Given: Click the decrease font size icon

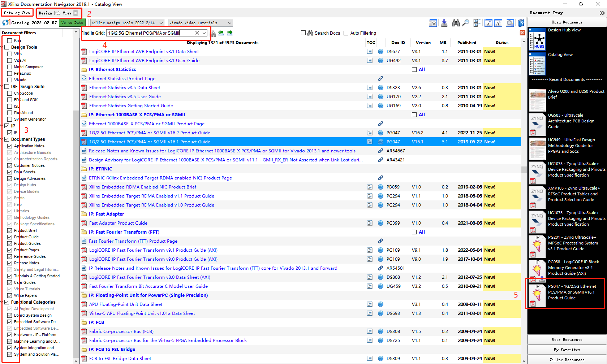Looking at the screenshot, I should pos(488,23).
